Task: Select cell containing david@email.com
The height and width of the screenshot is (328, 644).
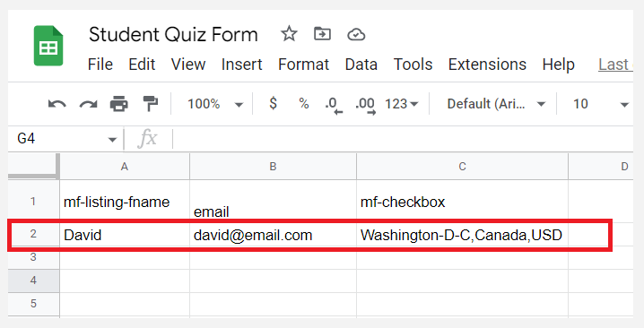Action: pyautogui.click(x=274, y=235)
